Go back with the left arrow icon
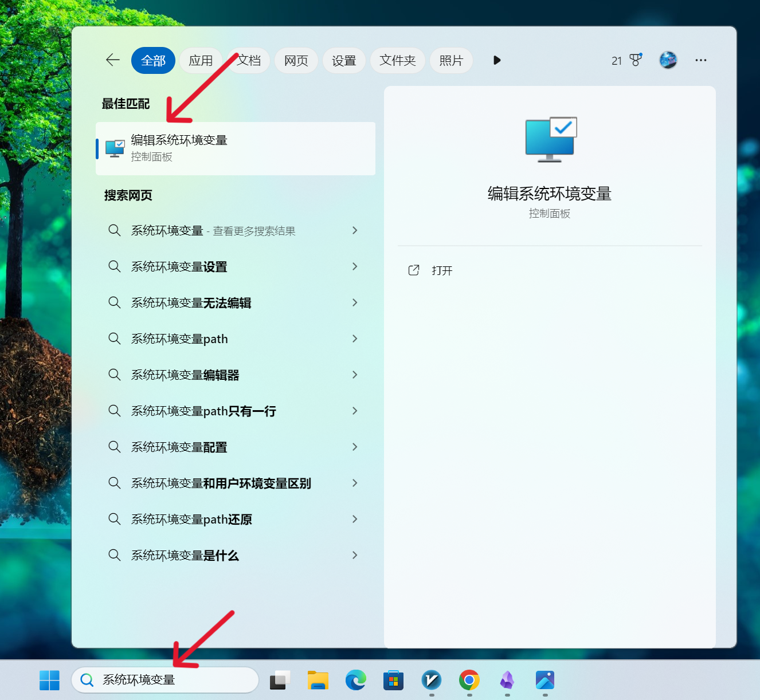Image resolution: width=760 pixels, height=700 pixels. pos(113,60)
